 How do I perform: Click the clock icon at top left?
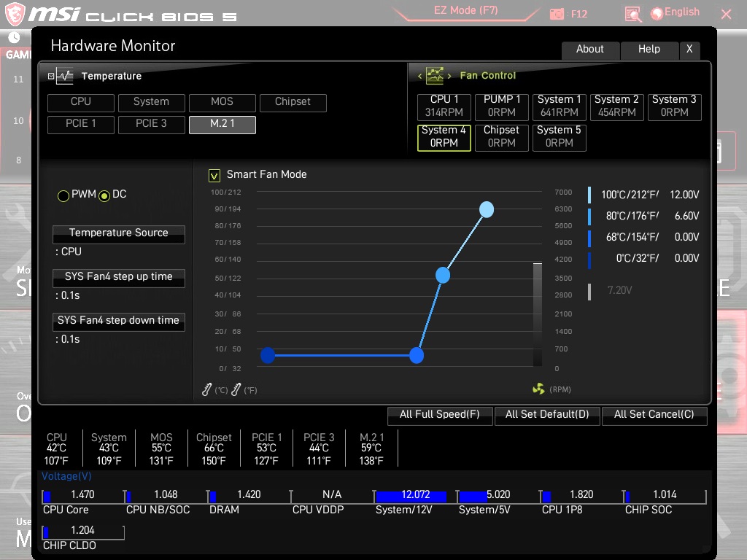coord(15,37)
